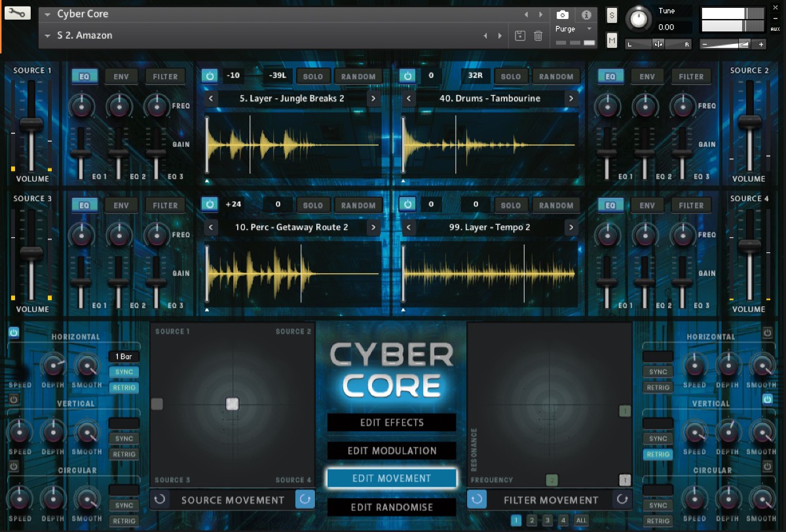The height and width of the screenshot is (532, 786).
Task: Toggle left Horizontal SYNC
Action: pyautogui.click(x=124, y=372)
